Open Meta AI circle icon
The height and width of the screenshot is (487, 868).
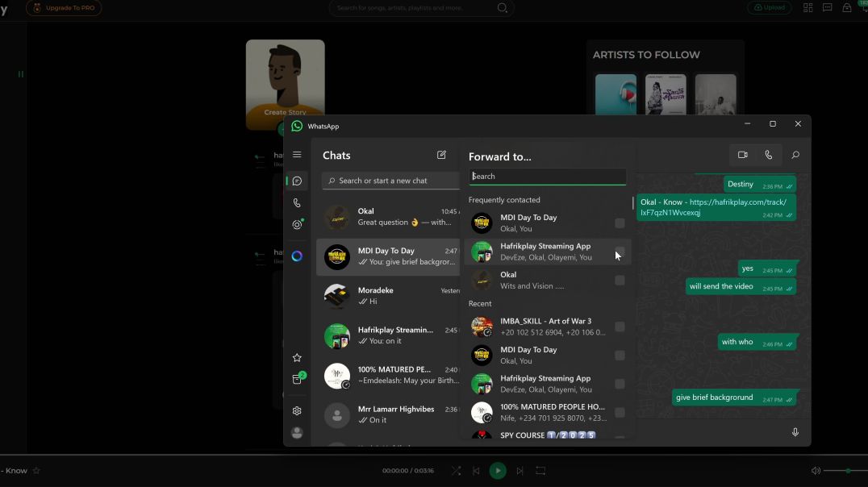click(x=298, y=256)
